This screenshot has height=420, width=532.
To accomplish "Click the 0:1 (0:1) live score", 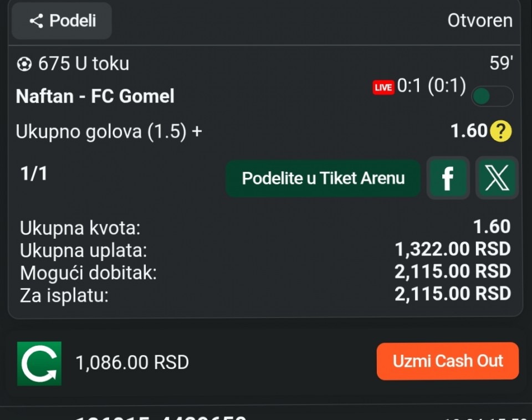I will pos(432,87).
